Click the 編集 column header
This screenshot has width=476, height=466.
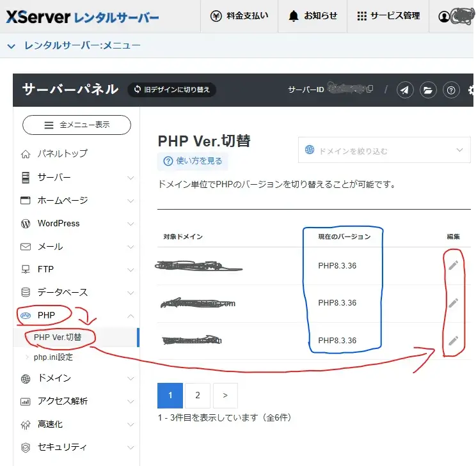pyautogui.click(x=453, y=237)
